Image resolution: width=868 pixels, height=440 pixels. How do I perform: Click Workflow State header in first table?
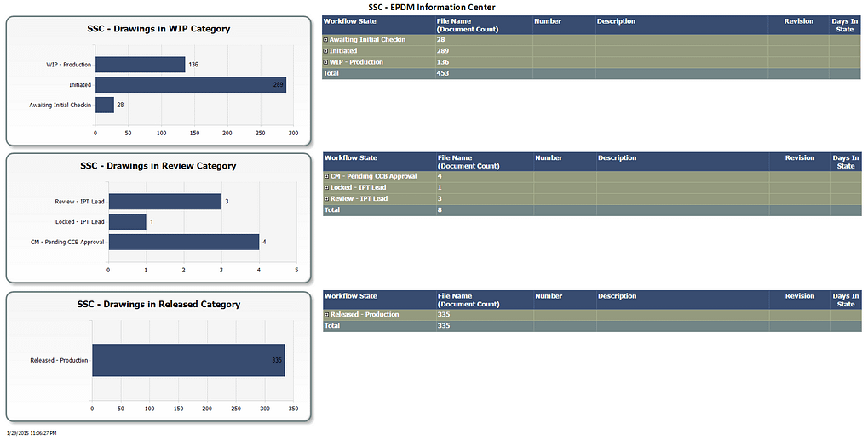(x=349, y=21)
